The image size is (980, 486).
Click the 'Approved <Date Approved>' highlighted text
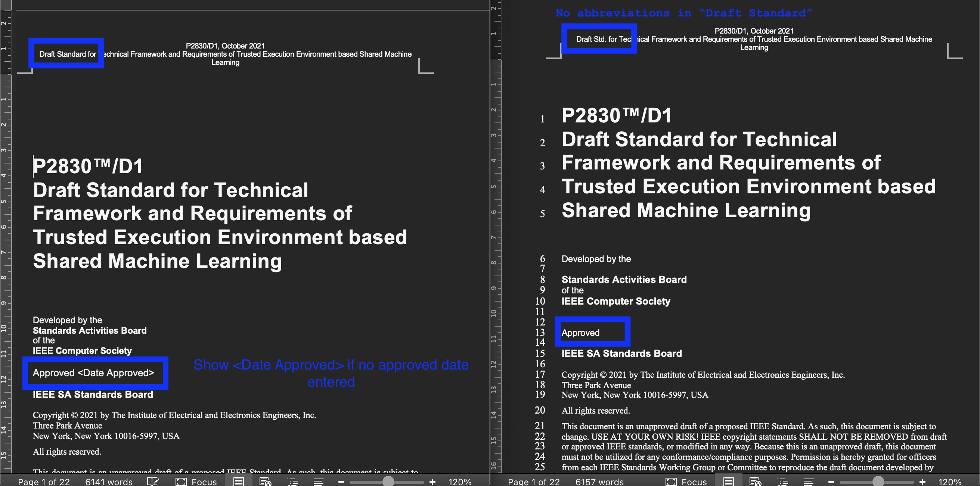tap(94, 373)
